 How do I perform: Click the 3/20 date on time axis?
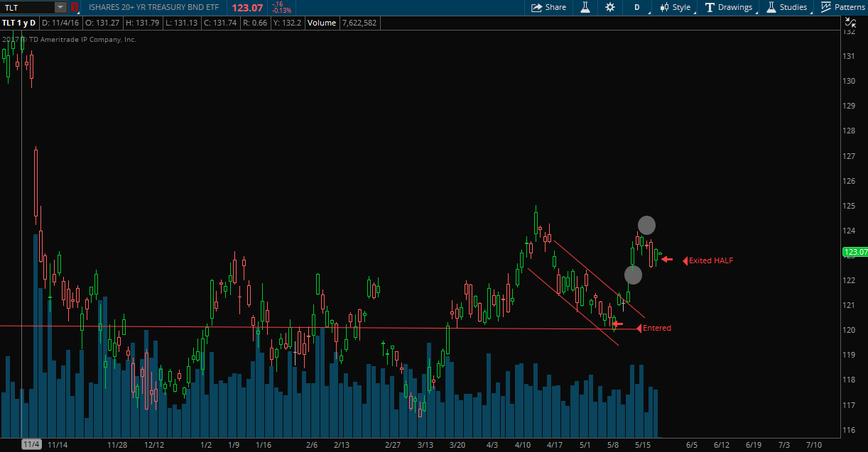pos(458,445)
